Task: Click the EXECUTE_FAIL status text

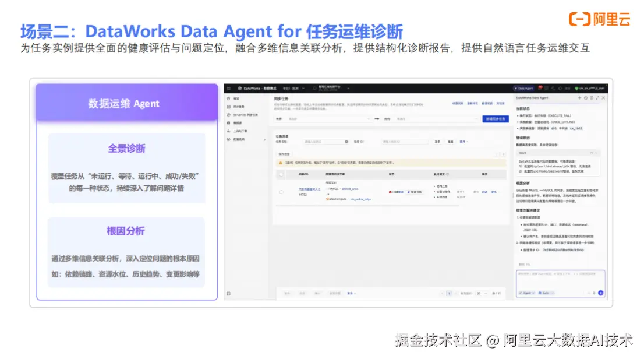Action: click(560, 116)
